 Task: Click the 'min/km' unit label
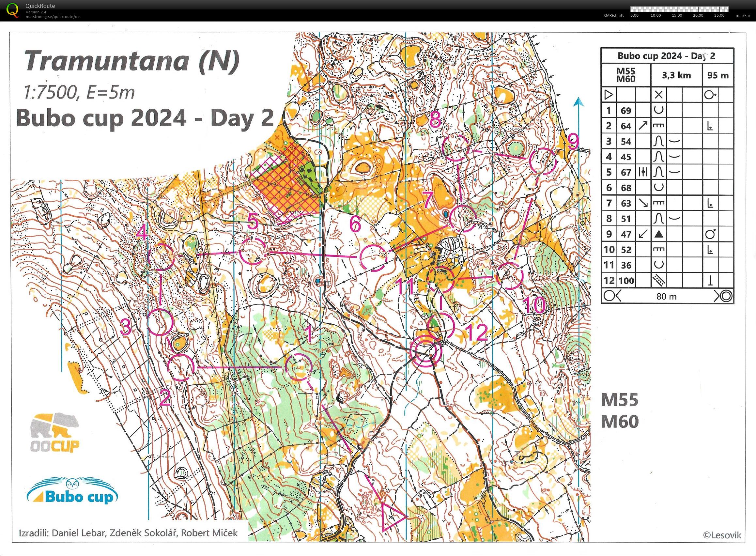743,15
